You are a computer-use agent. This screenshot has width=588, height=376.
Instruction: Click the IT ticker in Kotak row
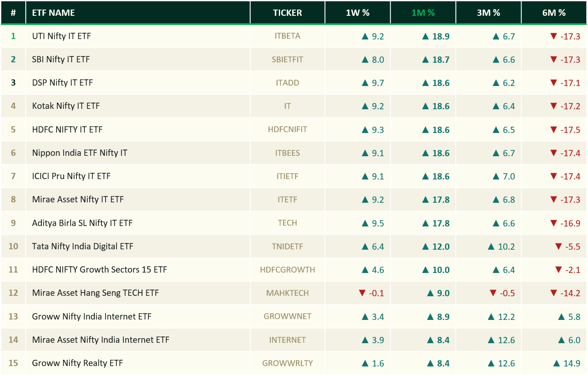tap(288, 106)
